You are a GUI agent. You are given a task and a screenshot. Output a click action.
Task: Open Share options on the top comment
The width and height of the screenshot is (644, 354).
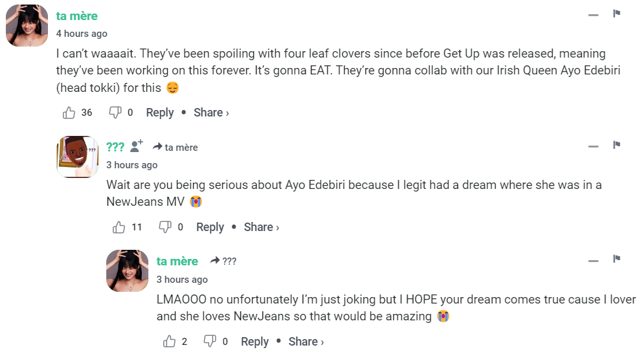[x=211, y=113]
